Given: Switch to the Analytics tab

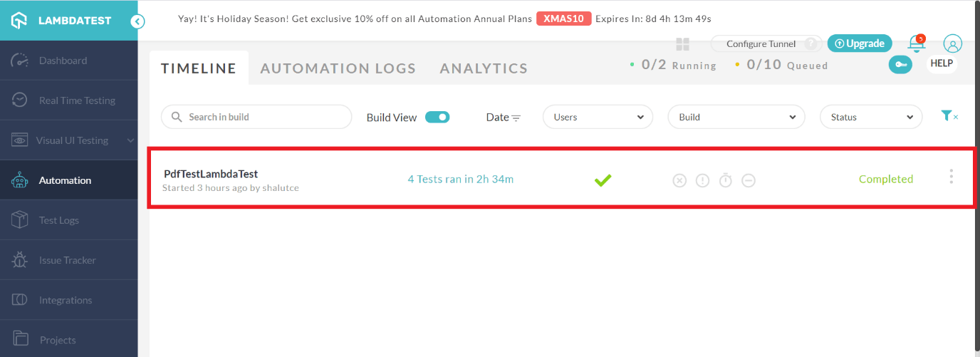Looking at the screenshot, I should 484,68.
